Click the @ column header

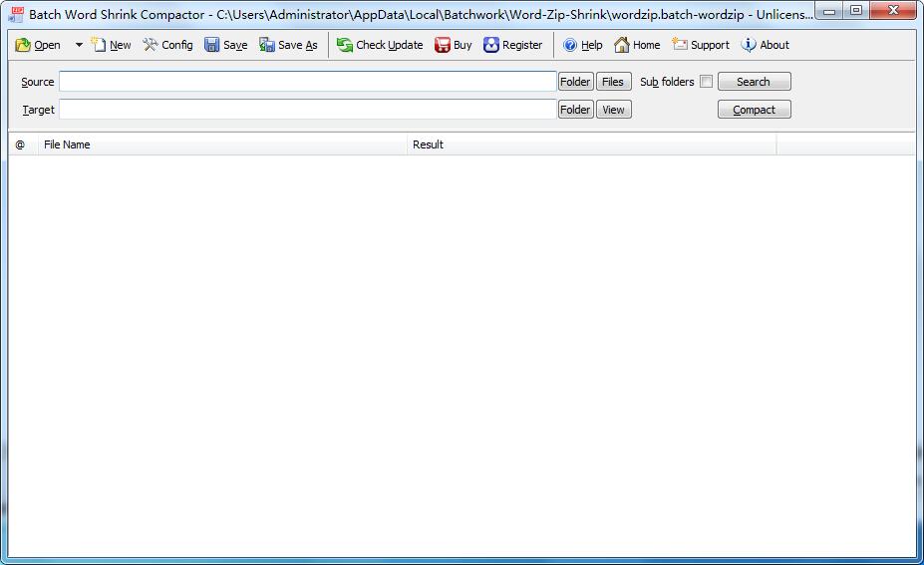(x=23, y=144)
